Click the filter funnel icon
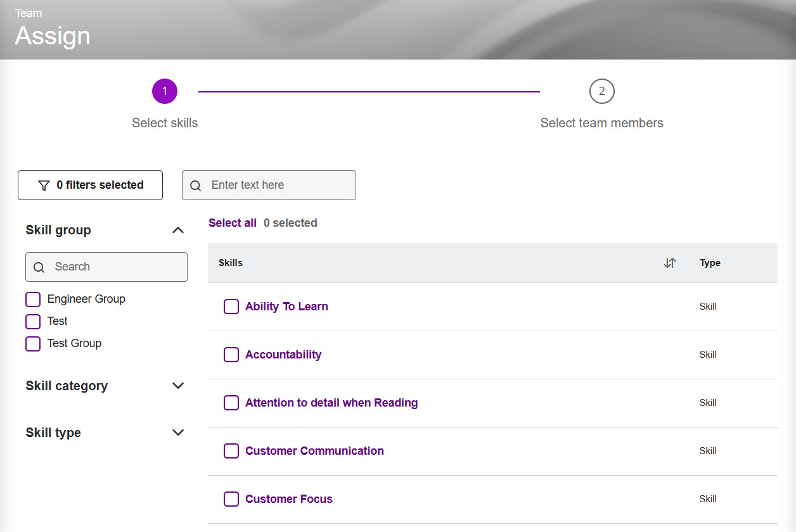Image resolution: width=796 pixels, height=532 pixels. click(44, 185)
